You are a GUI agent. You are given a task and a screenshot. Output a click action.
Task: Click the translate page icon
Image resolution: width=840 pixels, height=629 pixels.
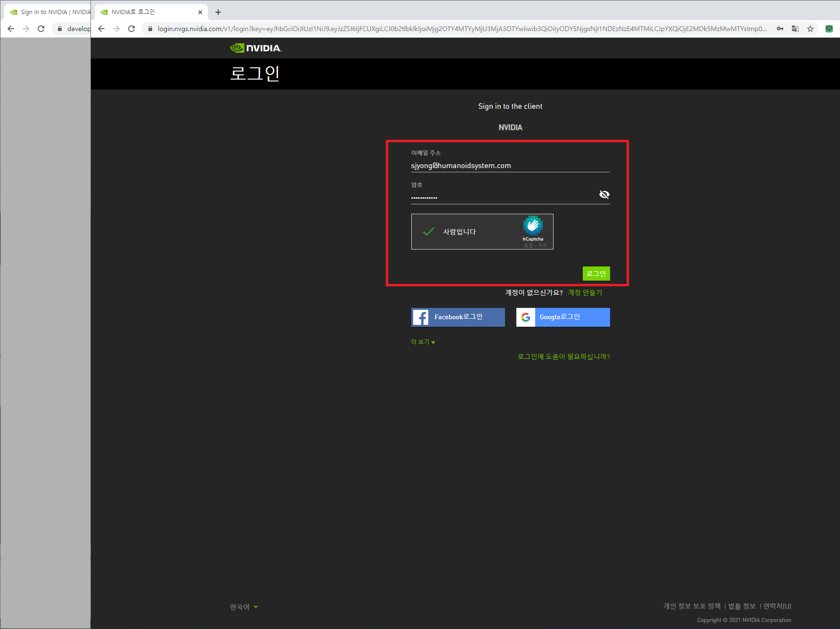[795, 29]
